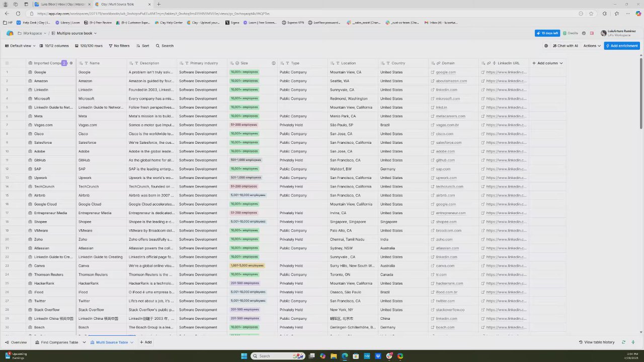Select the Multi Source Table tab
The height and width of the screenshot is (362, 644).
pos(109,342)
